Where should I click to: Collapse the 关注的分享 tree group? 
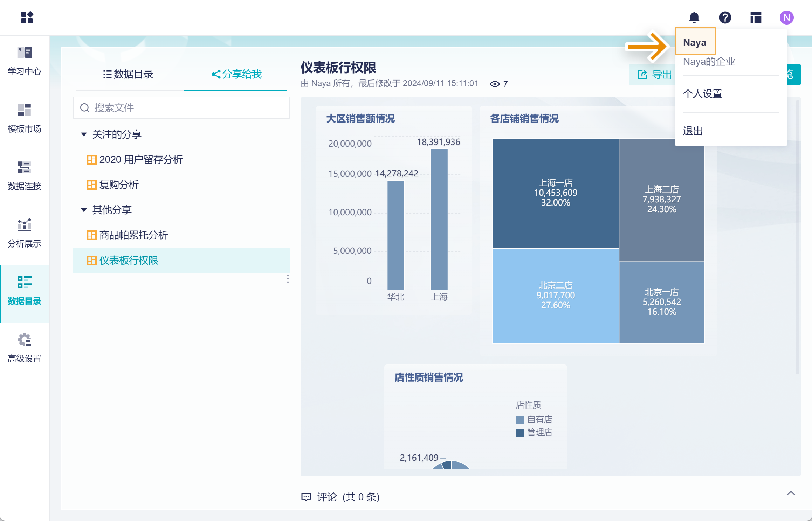pyautogui.click(x=84, y=134)
